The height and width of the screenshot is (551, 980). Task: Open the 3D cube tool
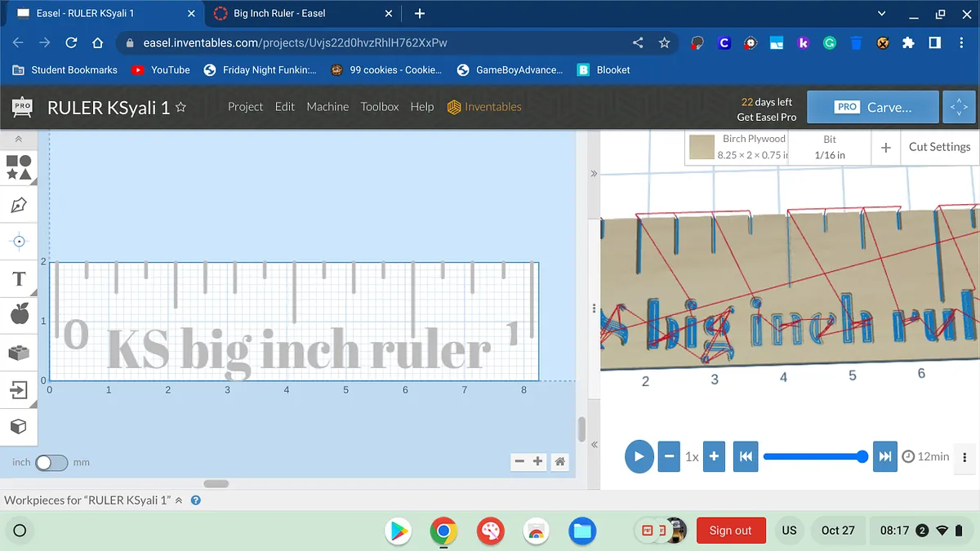(19, 427)
